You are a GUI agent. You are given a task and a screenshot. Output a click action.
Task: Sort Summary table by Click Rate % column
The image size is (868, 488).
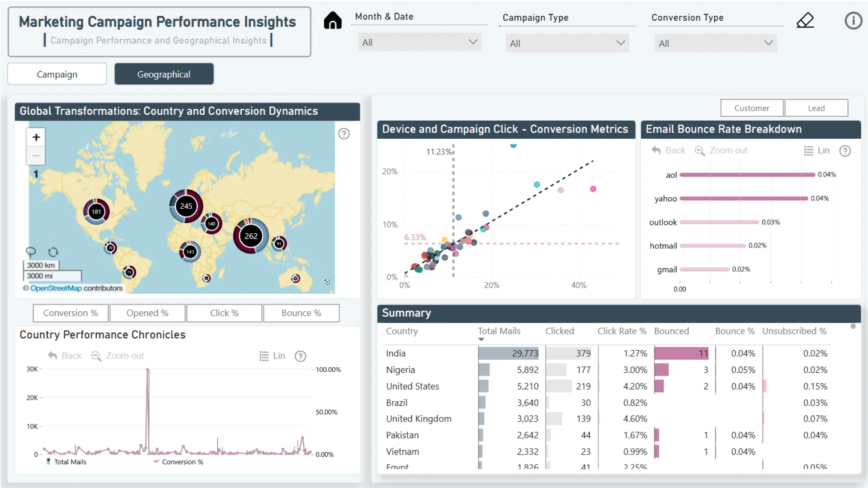(x=622, y=331)
